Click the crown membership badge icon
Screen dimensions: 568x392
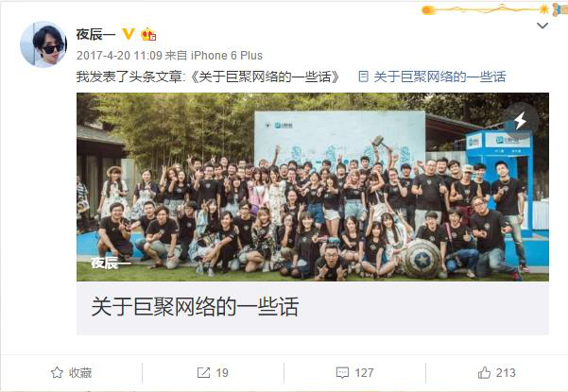coord(148,34)
